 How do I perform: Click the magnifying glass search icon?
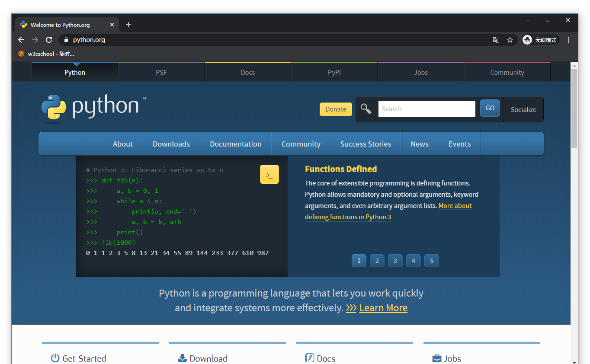coord(366,109)
